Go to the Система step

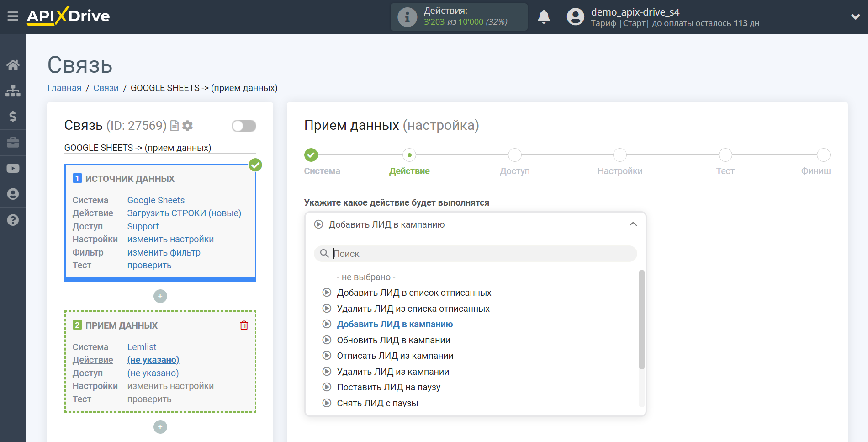click(311, 155)
